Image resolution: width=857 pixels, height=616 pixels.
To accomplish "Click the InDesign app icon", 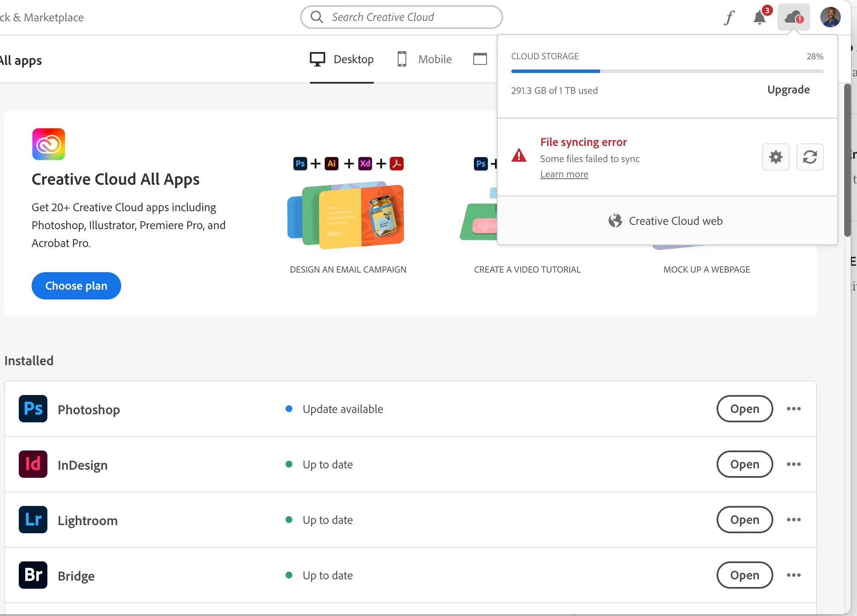I will click(x=33, y=464).
